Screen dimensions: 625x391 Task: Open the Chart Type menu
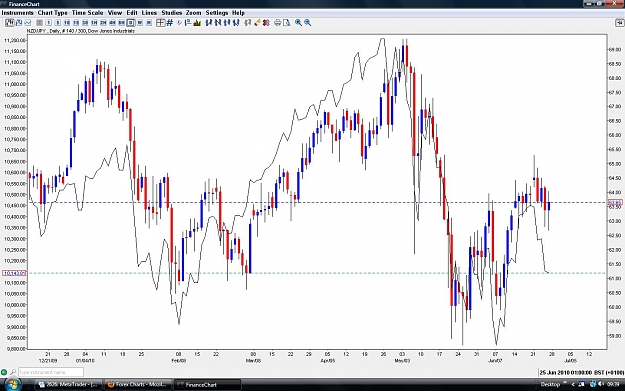point(53,13)
